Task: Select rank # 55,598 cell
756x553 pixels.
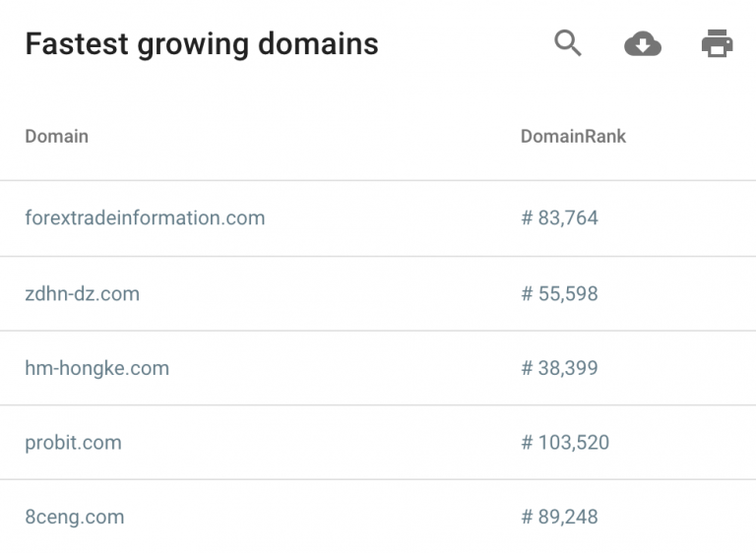Action: [560, 293]
